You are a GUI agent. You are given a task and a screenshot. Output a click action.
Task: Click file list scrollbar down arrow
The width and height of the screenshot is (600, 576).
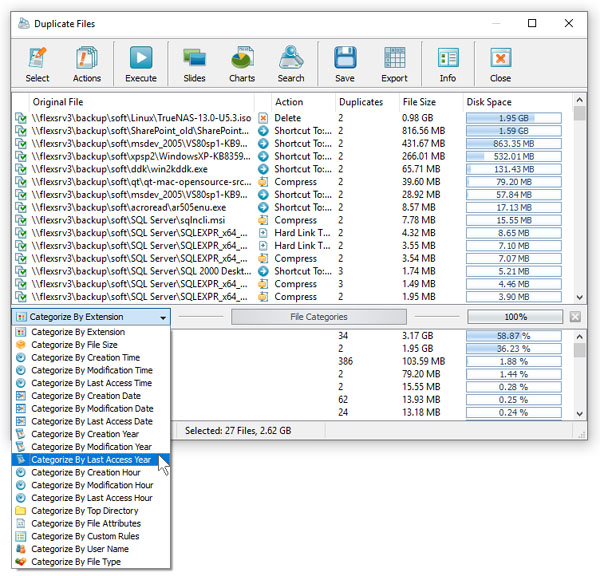click(579, 297)
